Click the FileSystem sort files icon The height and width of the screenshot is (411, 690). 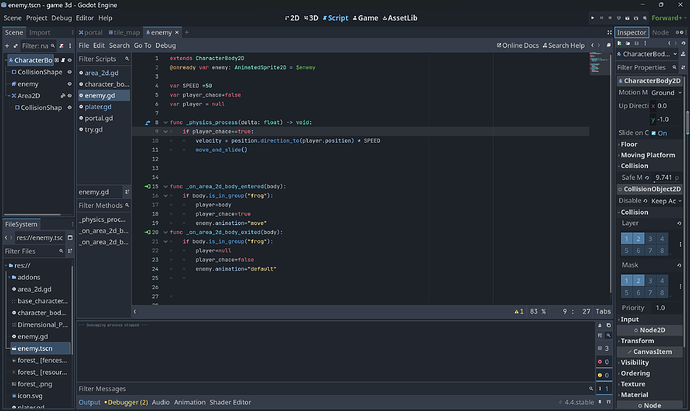point(70,251)
